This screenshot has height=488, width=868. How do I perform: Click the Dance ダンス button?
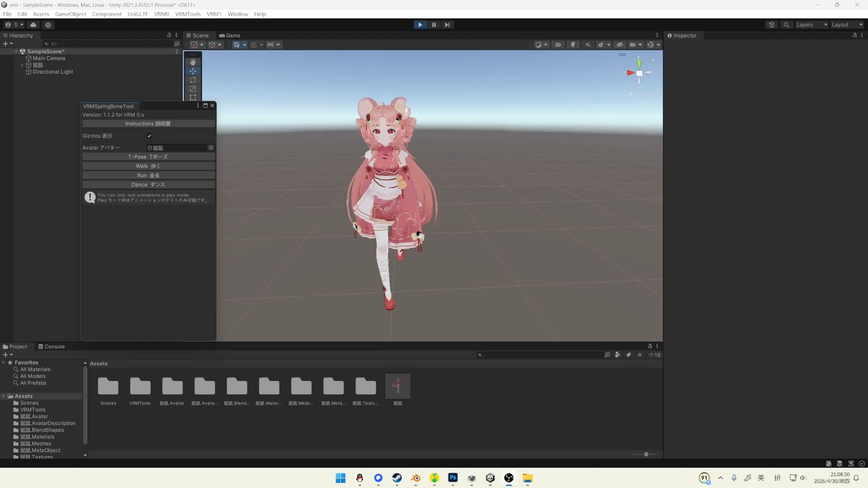pyautogui.click(x=148, y=185)
